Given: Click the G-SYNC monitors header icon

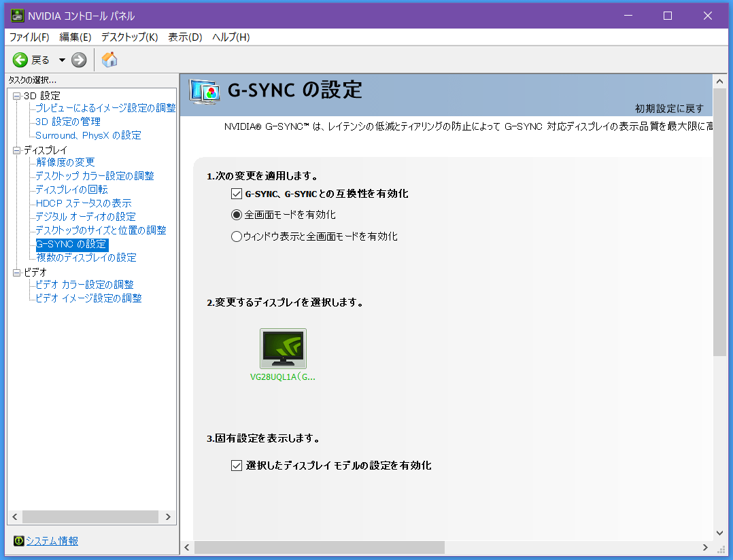Looking at the screenshot, I should click(205, 92).
